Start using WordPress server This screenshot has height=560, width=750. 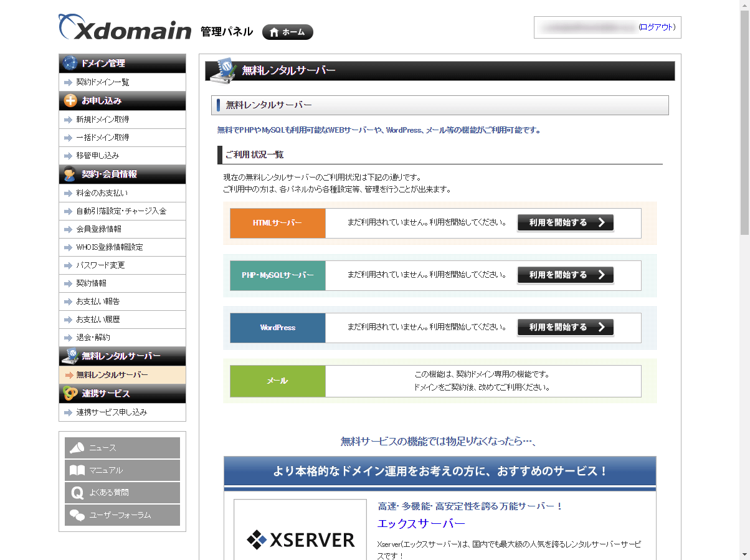pyautogui.click(x=565, y=328)
